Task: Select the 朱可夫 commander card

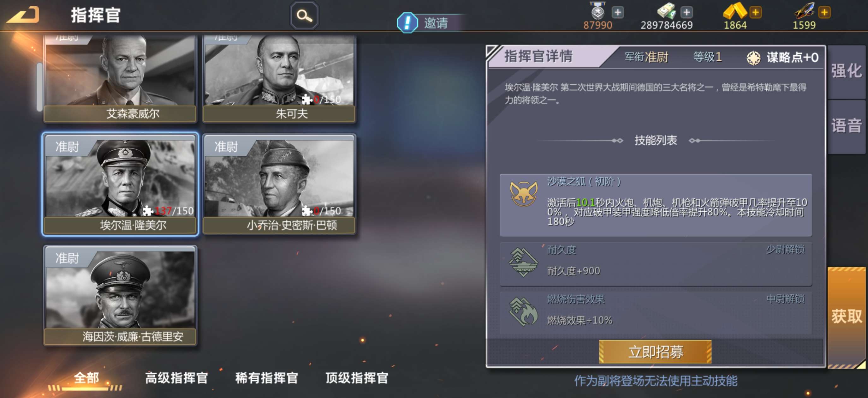Action: pyautogui.click(x=279, y=78)
